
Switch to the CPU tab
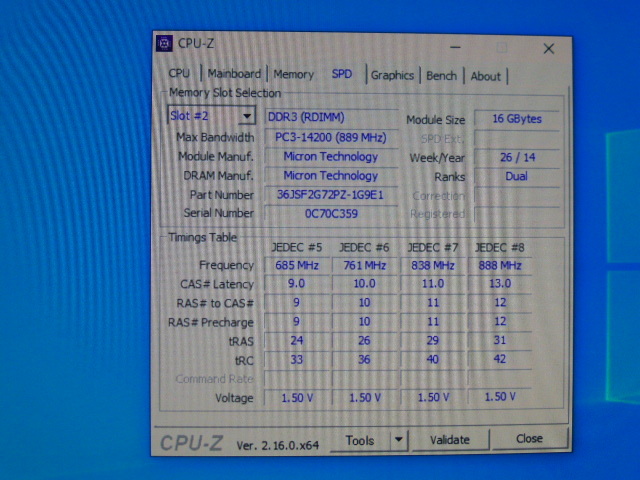click(179, 73)
